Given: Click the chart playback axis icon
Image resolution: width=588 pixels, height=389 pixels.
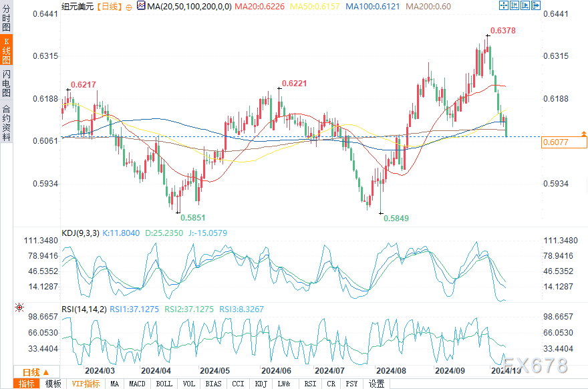Looking at the screenshot, I should click(525, 5).
